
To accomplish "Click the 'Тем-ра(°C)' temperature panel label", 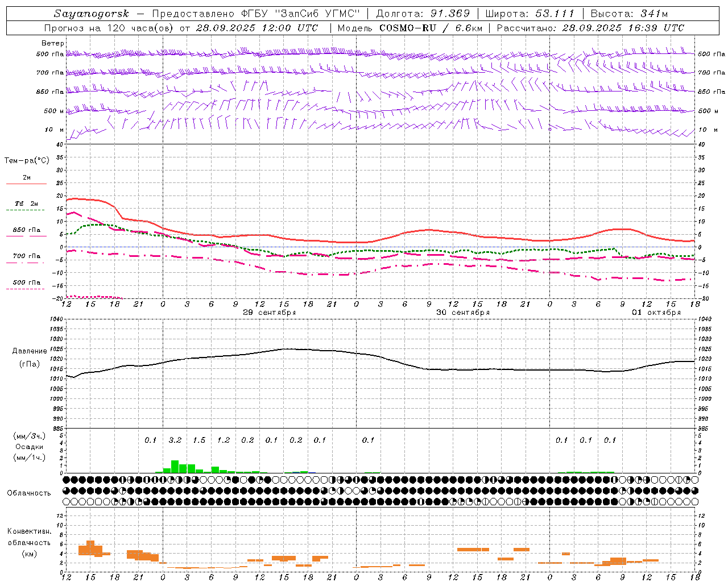I will [x=27, y=161].
